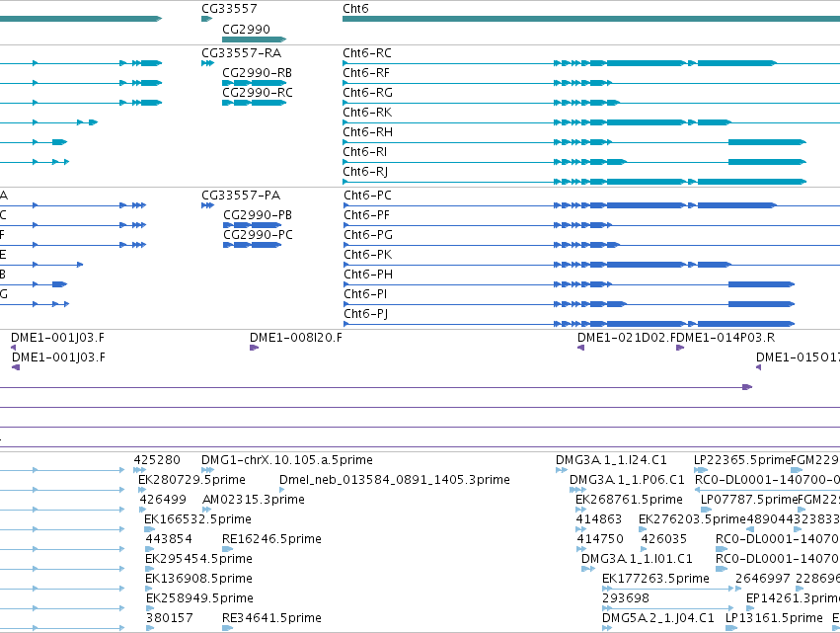
Task: Click the Cht6-RC transcript label
Action: (x=367, y=53)
